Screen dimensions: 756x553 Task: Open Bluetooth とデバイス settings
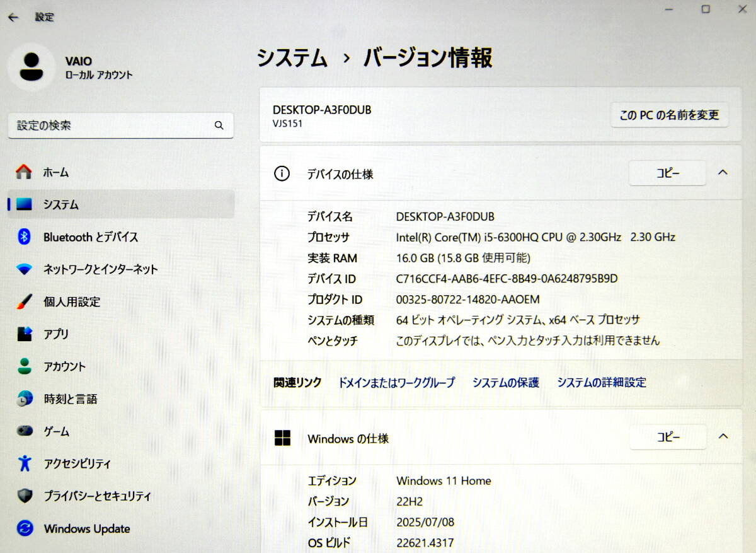click(x=121, y=237)
